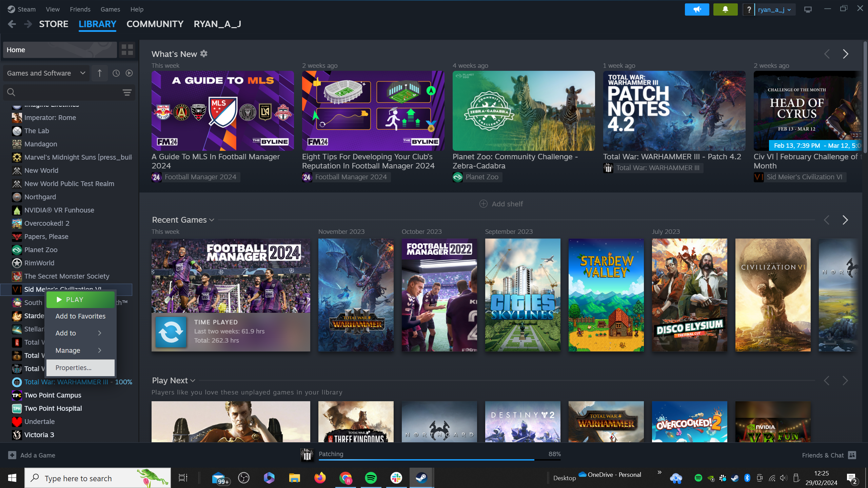Screen dimensions: 868x488
Task: Switch to the COMMUNITY tab
Action: pyautogui.click(x=155, y=24)
